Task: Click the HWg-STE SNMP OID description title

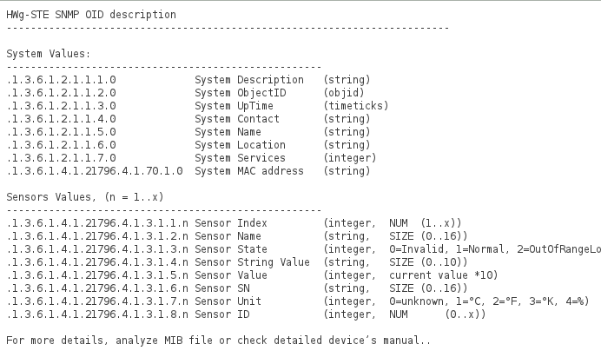Action: point(90,15)
